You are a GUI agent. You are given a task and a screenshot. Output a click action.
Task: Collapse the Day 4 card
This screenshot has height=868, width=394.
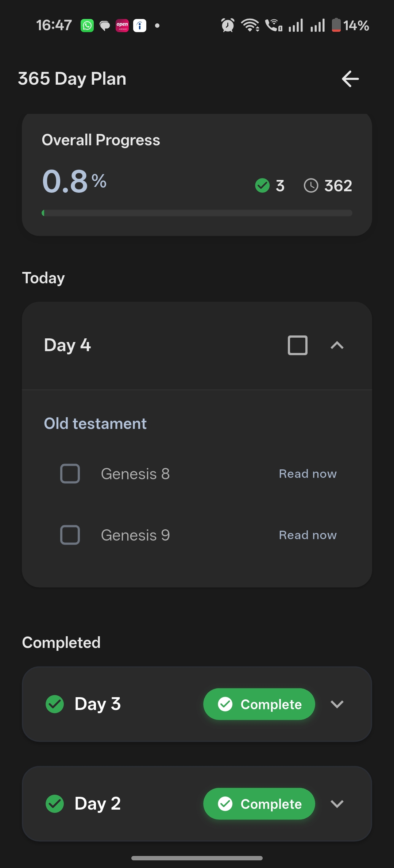[337, 346]
